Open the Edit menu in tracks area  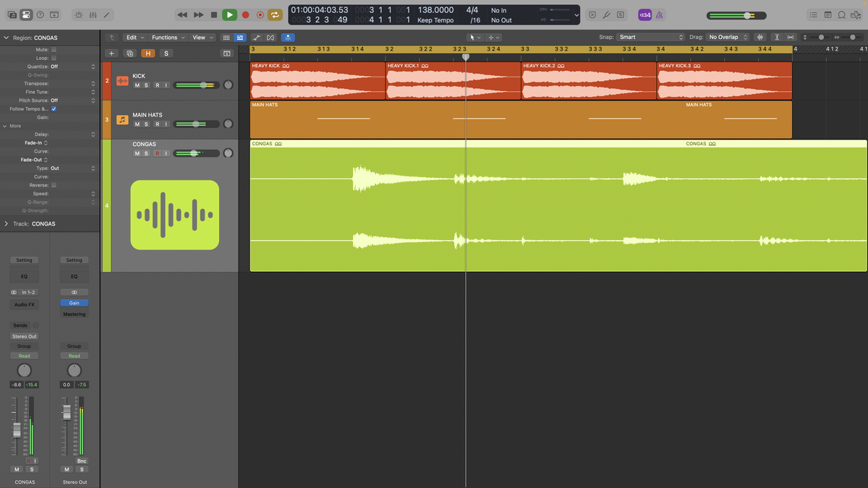click(134, 38)
